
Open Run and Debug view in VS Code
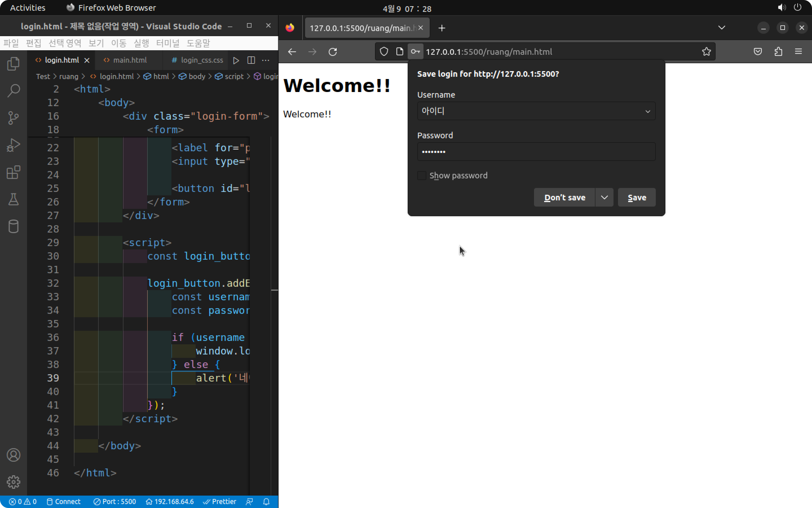pos(14,145)
